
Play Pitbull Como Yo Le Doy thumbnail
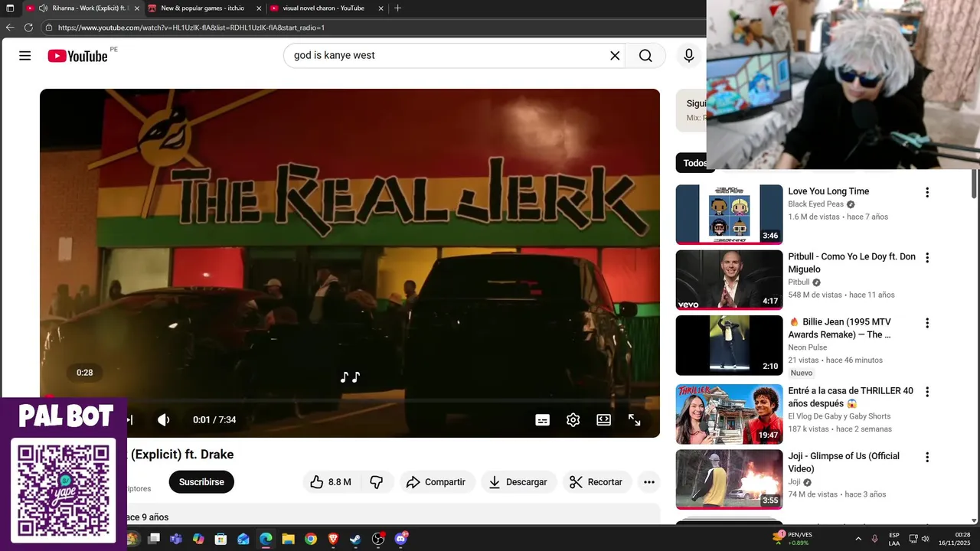point(729,280)
